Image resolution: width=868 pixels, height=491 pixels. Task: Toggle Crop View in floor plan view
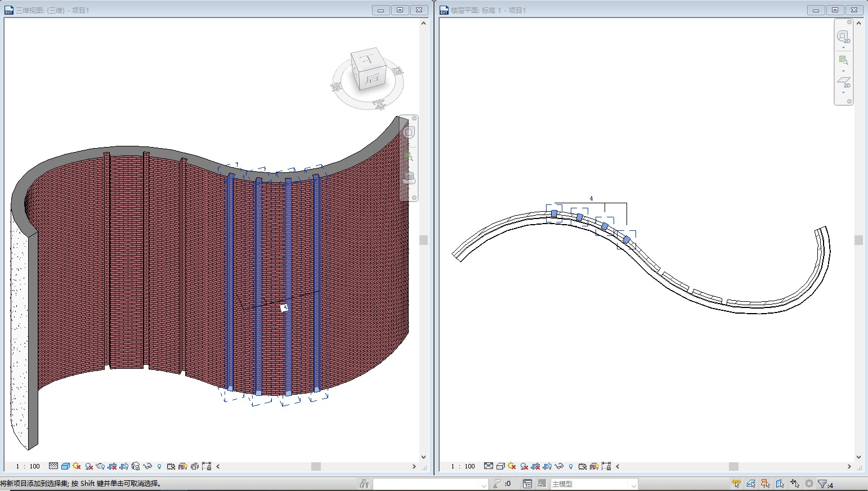pos(535,466)
